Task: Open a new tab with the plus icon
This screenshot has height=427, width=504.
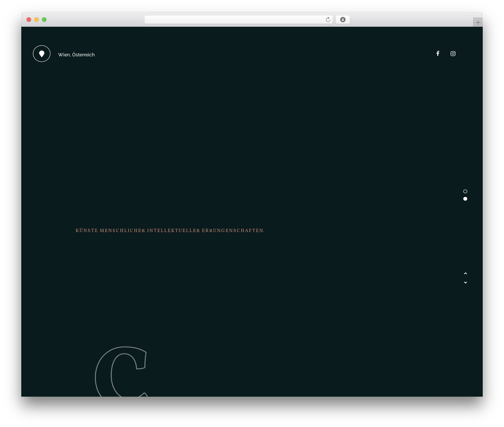Action: [x=478, y=22]
